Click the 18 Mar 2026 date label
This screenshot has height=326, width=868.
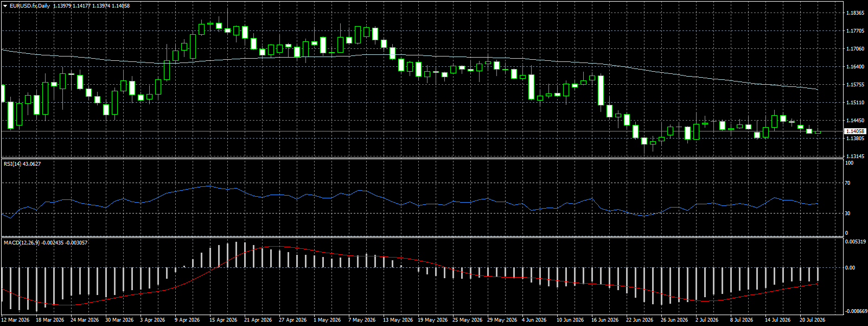(50, 320)
